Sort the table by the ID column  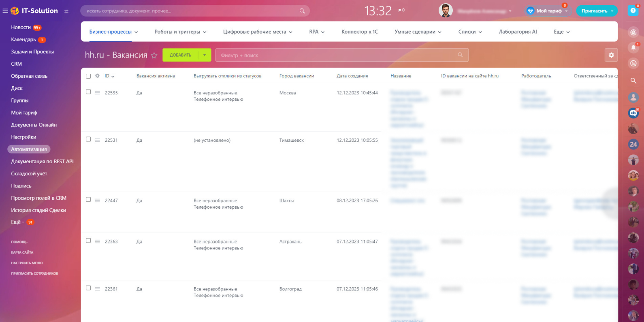[109, 76]
